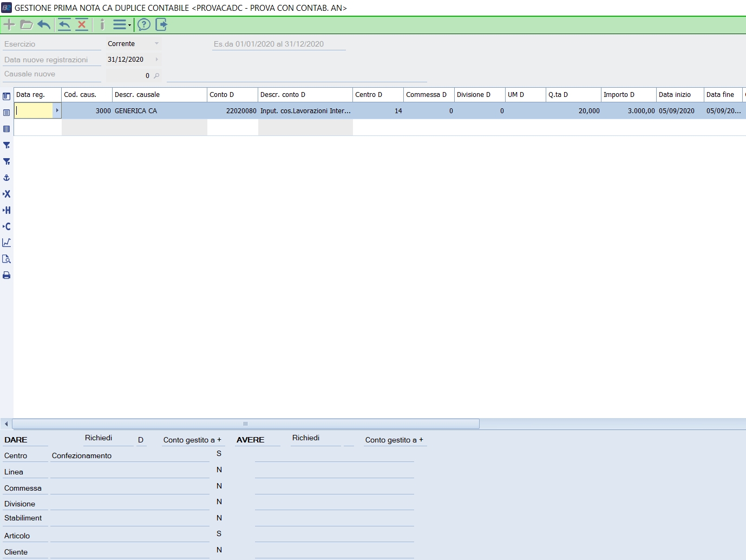Click the Causale nuove field showing 0

click(129, 76)
